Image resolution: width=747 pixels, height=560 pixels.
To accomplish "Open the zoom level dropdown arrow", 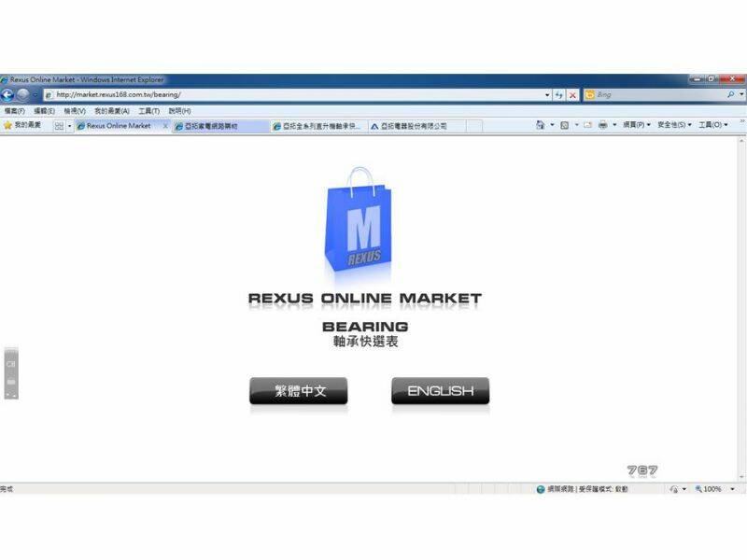I will (733, 489).
